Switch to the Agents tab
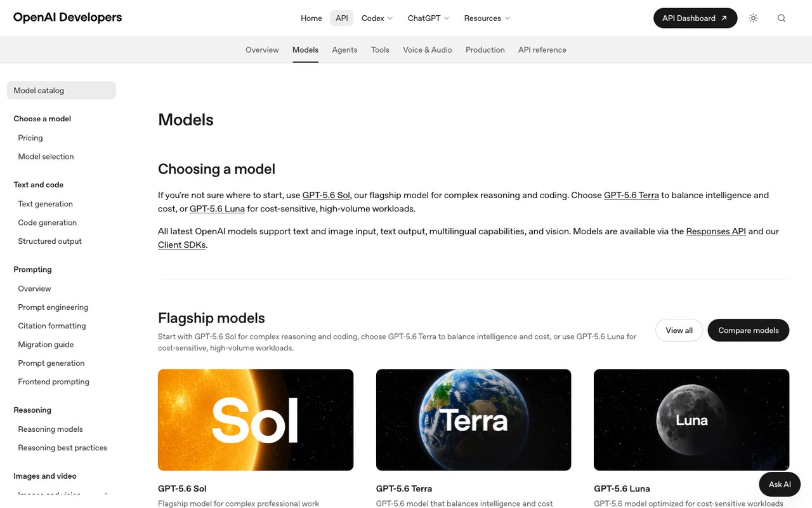The height and width of the screenshot is (508, 812). (344, 50)
